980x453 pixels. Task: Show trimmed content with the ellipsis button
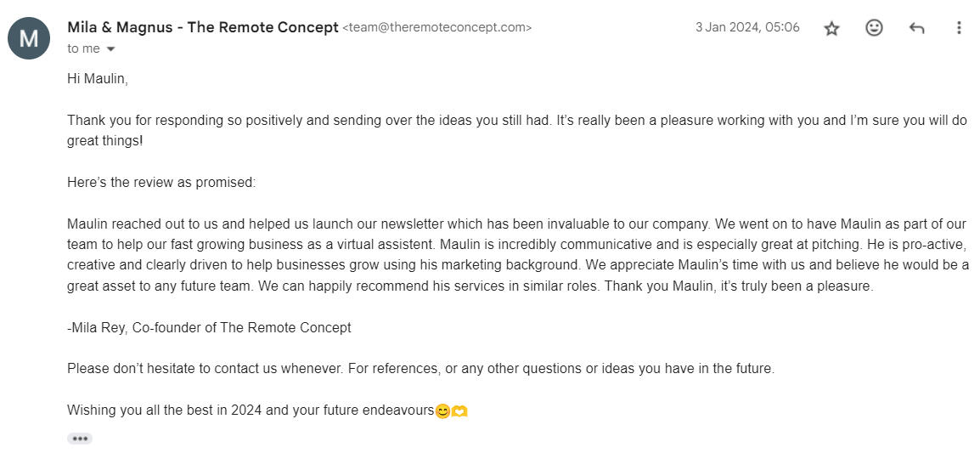80,439
